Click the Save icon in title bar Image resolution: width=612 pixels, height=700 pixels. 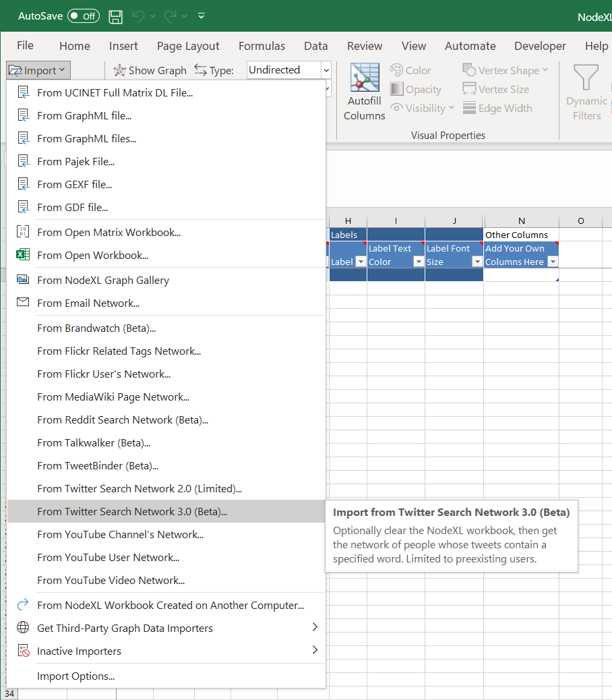115,16
